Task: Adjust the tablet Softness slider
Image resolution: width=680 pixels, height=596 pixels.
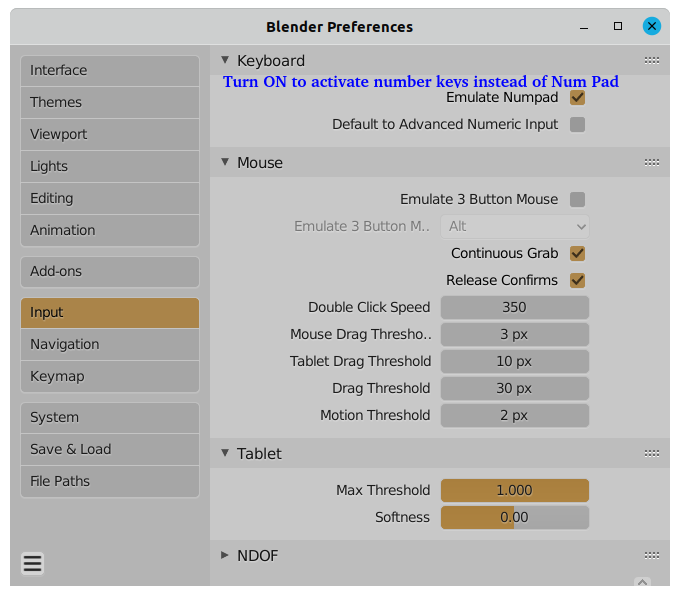Action: coord(515,517)
